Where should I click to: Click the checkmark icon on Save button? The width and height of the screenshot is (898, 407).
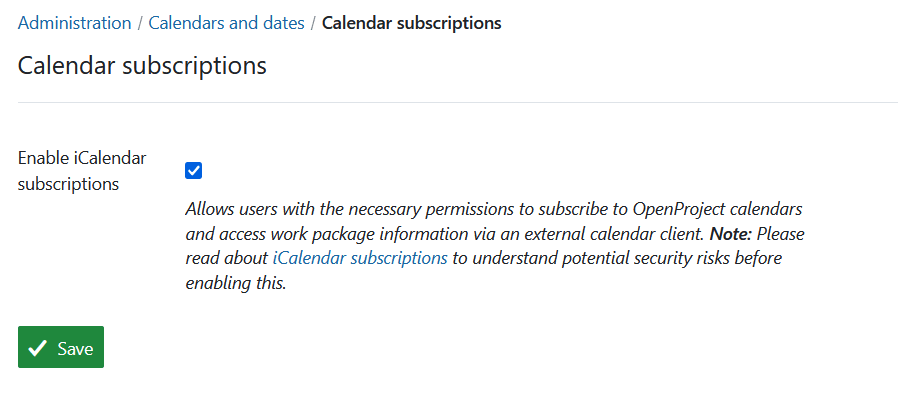pyautogui.click(x=38, y=348)
